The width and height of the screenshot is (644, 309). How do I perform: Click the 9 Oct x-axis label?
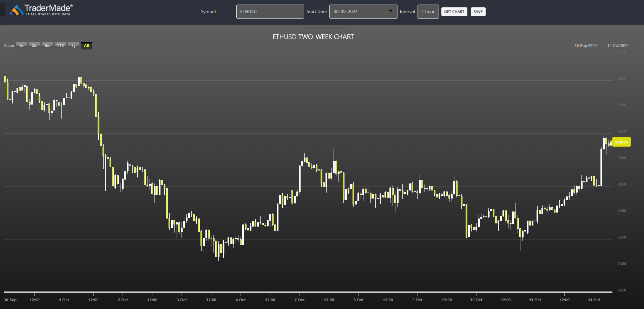pos(417,300)
